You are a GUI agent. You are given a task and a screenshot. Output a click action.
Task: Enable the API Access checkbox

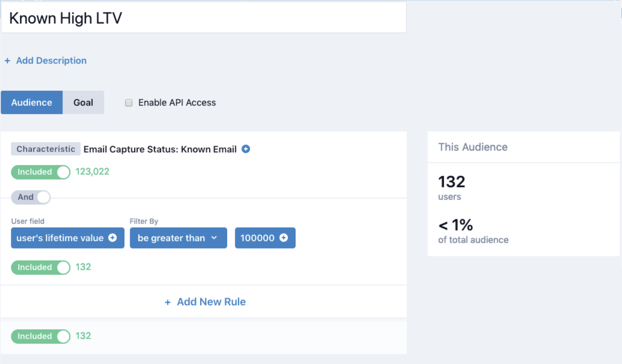pyautogui.click(x=129, y=103)
